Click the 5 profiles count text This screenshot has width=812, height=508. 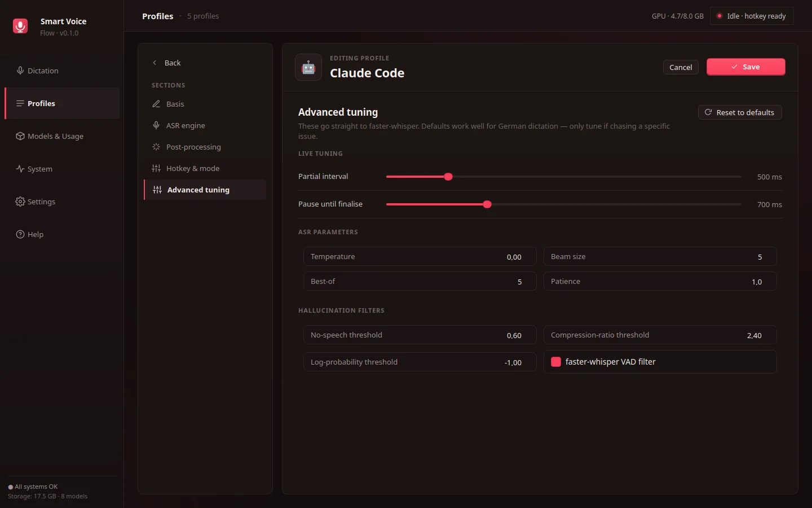[203, 16]
